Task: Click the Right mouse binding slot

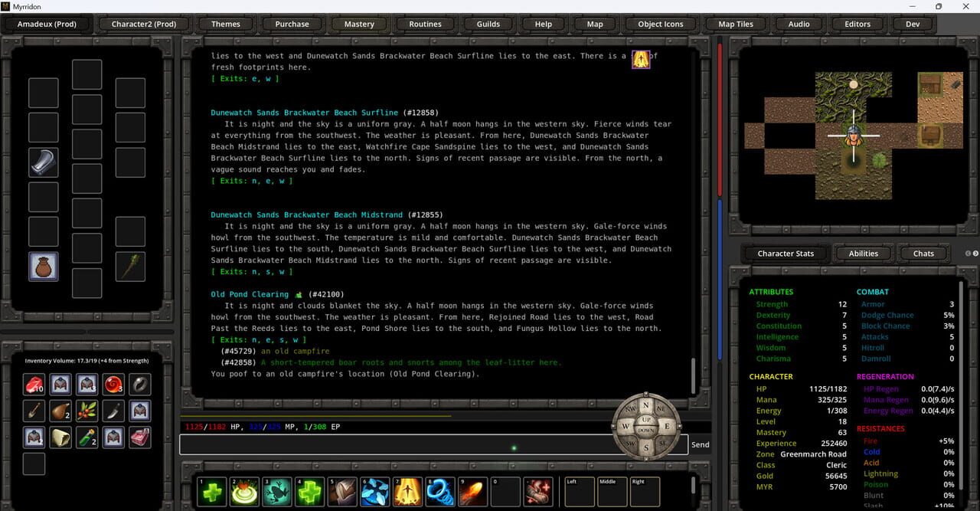Action: (645, 492)
